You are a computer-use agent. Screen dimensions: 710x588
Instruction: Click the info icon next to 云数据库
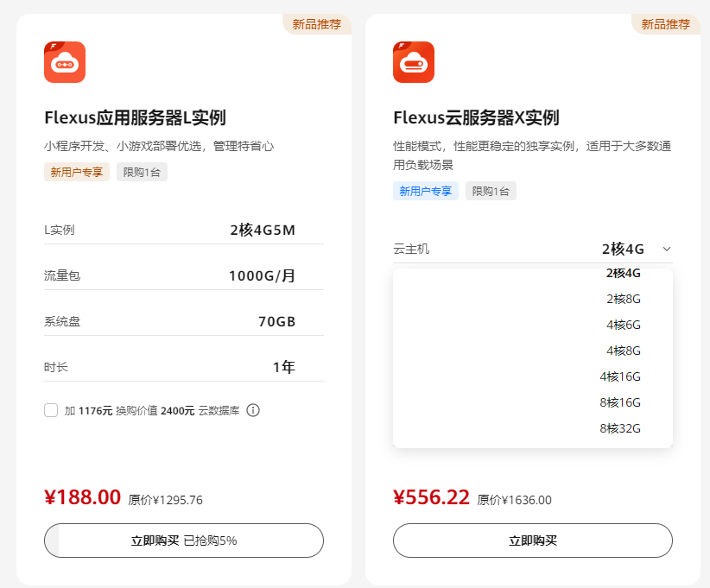(x=253, y=410)
